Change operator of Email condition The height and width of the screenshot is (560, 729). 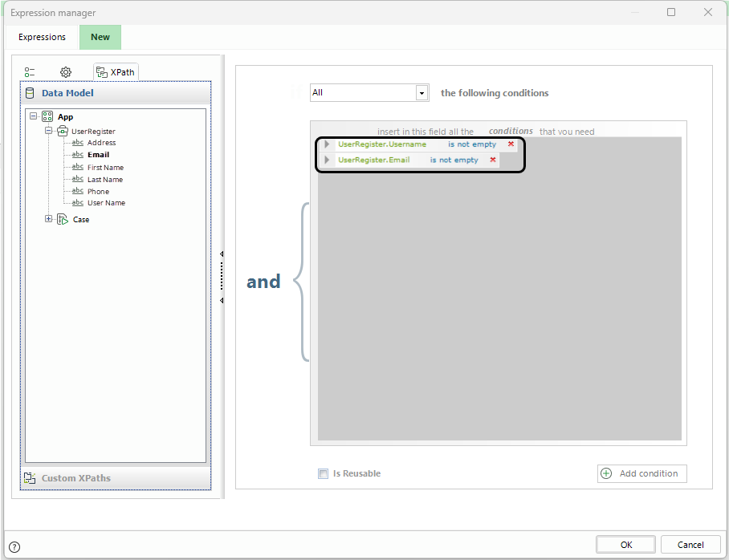[x=454, y=160]
